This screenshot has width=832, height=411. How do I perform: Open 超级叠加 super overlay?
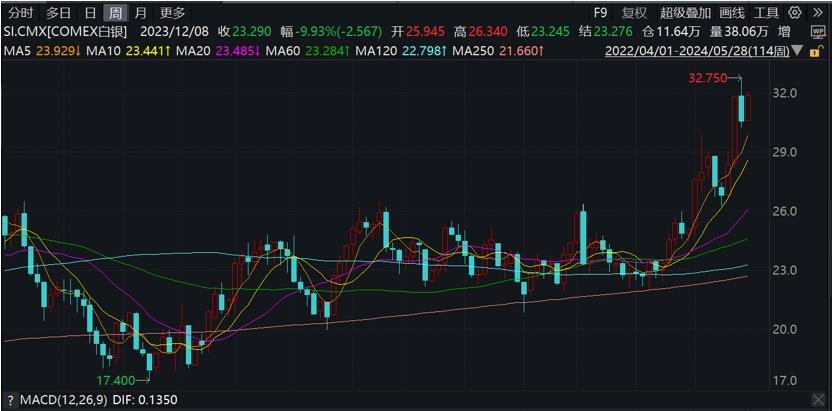[687, 12]
